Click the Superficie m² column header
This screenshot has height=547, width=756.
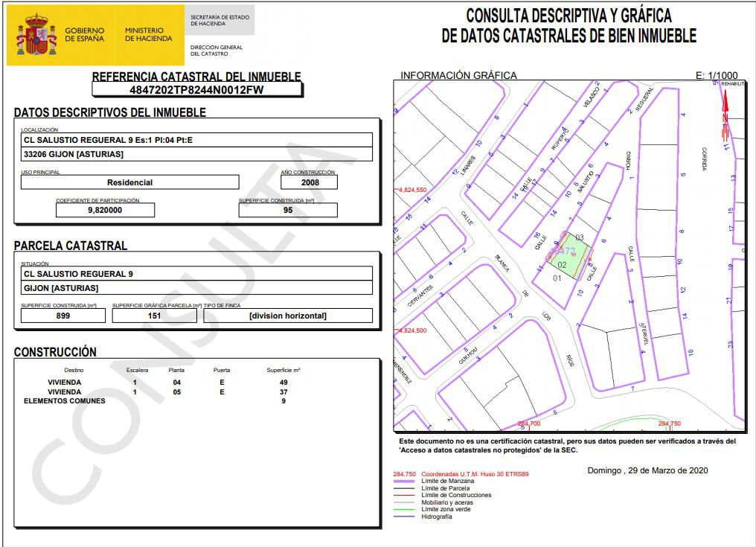click(x=283, y=370)
